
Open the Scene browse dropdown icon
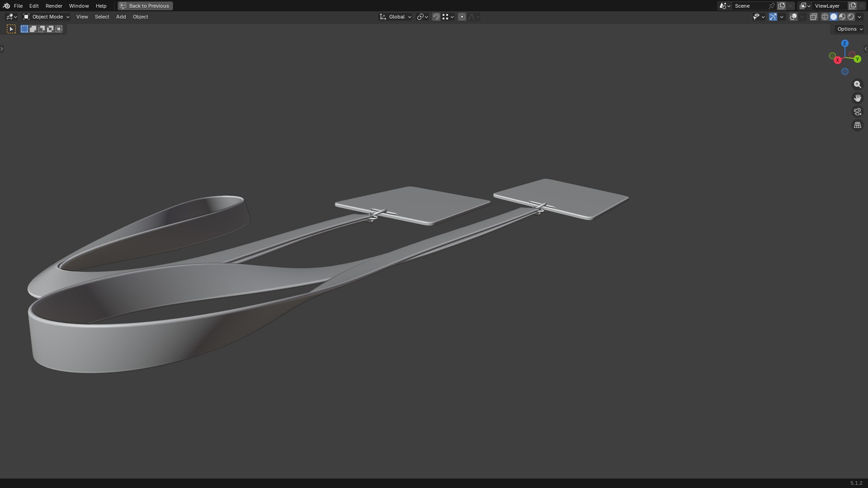(725, 6)
